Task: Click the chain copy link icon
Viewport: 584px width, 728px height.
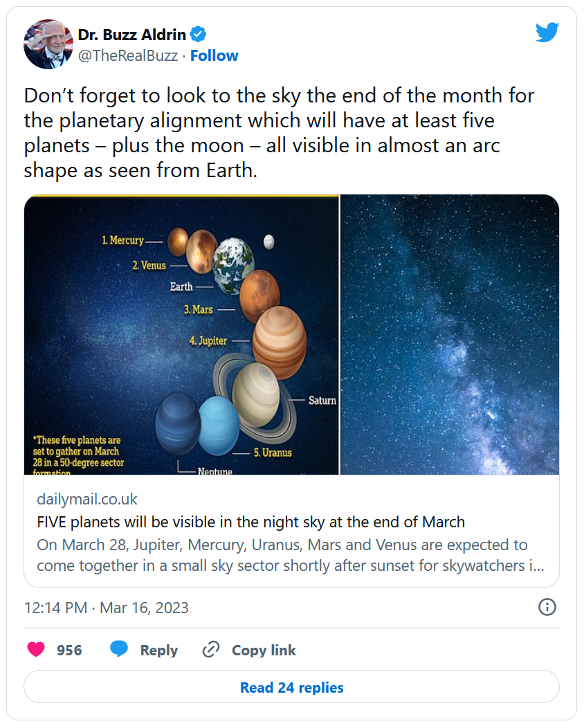Action: coord(211,650)
